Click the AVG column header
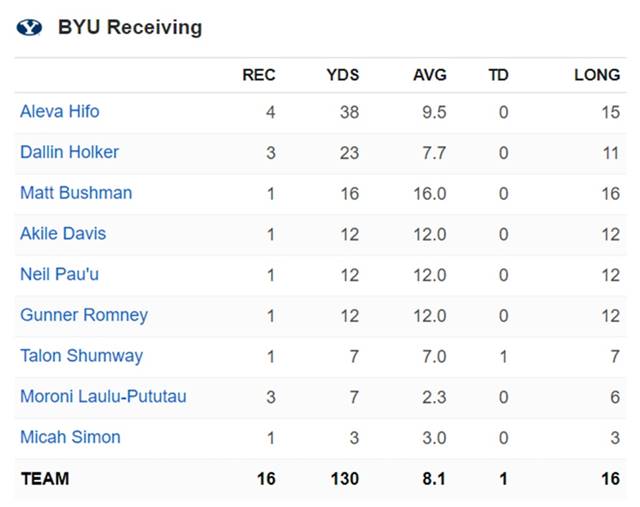This screenshot has width=640, height=507. pyautogui.click(x=430, y=75)
